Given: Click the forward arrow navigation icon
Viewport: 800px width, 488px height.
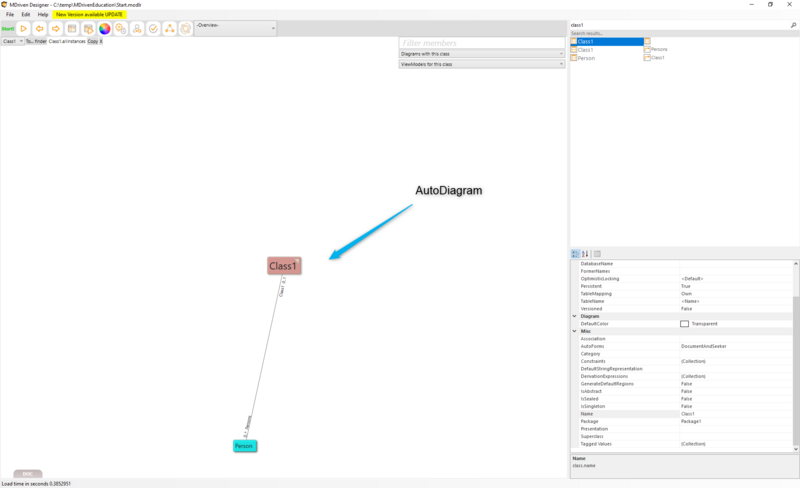Looking at the screenshot, I should pyautogui.click(x=56, y=29).
